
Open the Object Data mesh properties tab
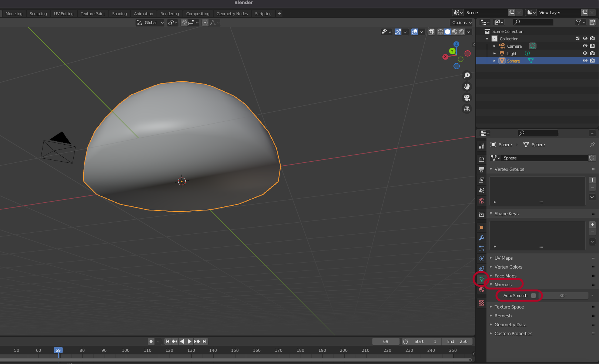(482, 279)
